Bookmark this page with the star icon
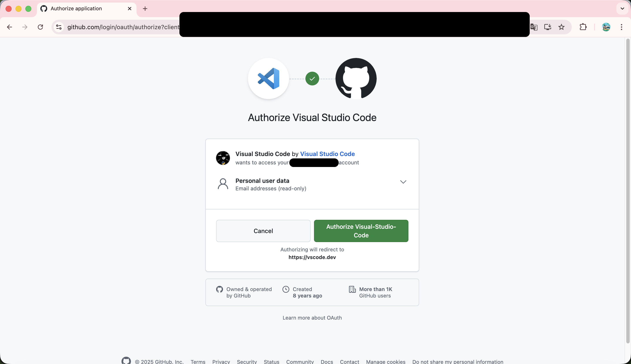The height and width of the screenshot is (364, 631). (561, 27)
